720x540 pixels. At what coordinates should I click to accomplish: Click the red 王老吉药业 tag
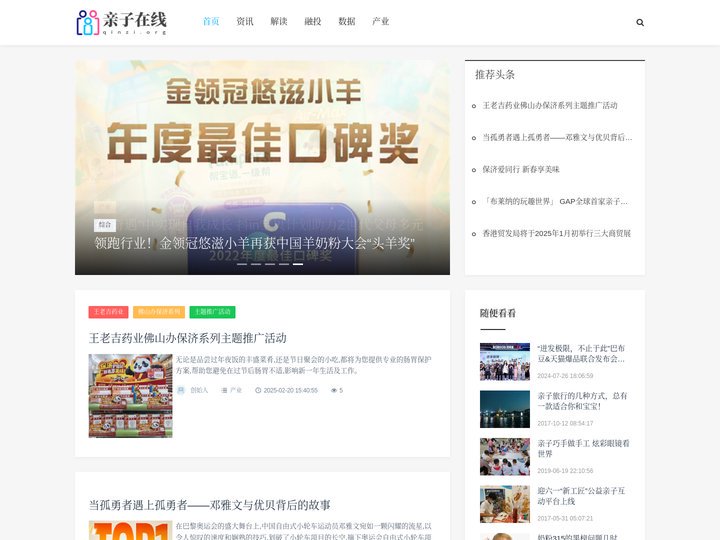[108, 312]
